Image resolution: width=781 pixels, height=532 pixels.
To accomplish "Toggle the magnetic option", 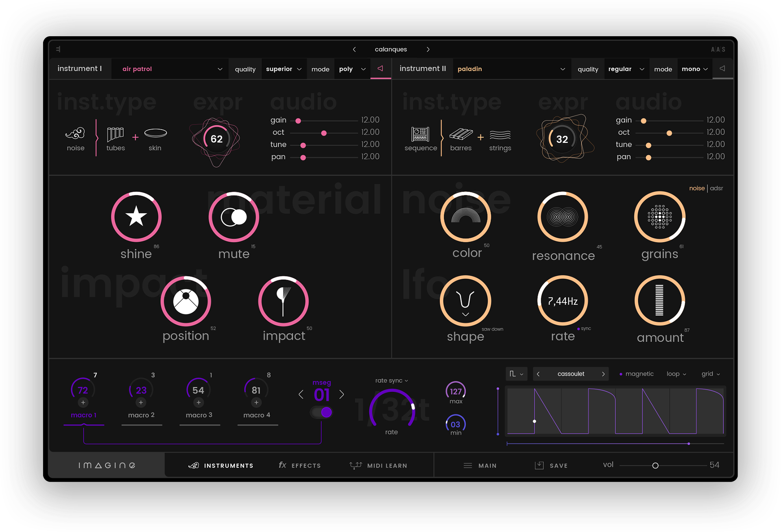I will tap(636, 374).
